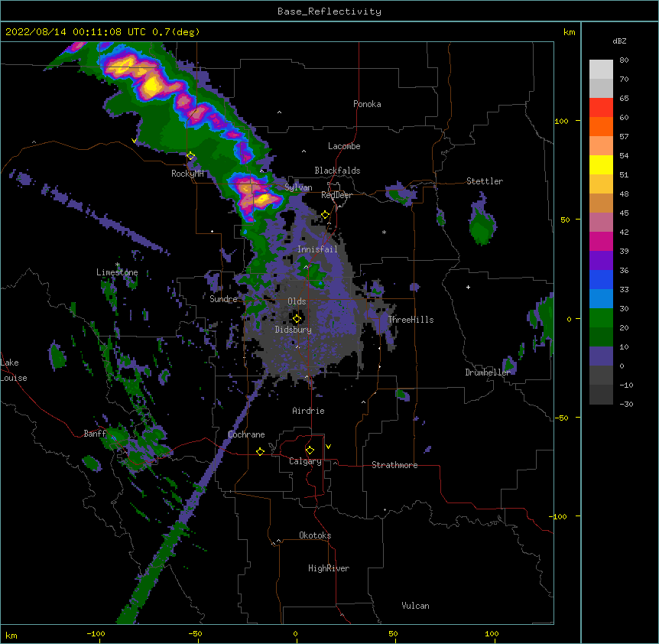Select the Blackfalds label
The image size is (659, 644).
[337, 171]
